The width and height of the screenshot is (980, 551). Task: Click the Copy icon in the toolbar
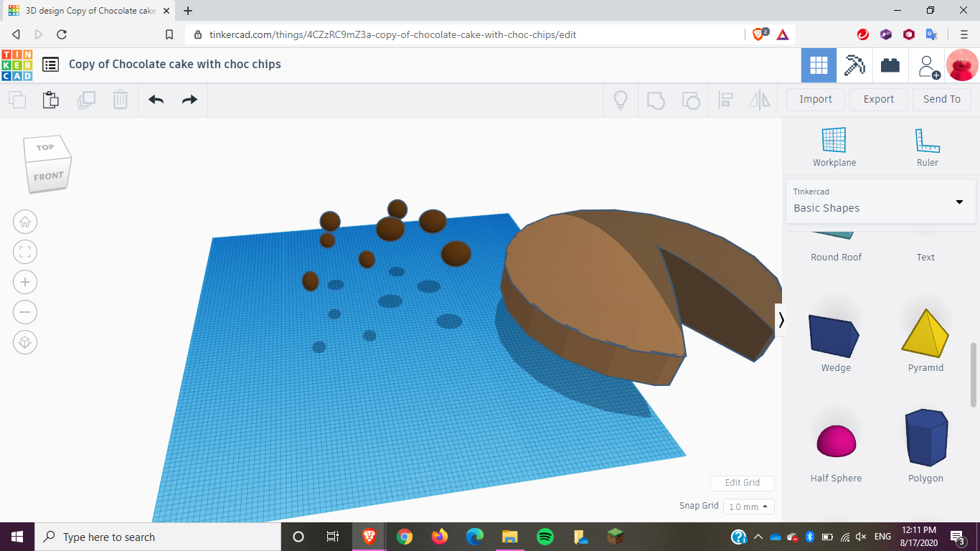click(17, 100)
